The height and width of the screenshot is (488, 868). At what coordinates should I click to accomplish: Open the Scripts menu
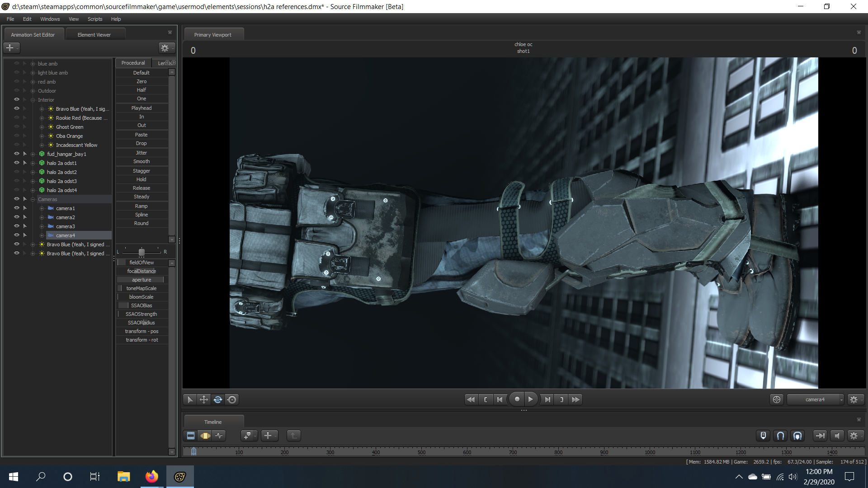pos(95,19)
